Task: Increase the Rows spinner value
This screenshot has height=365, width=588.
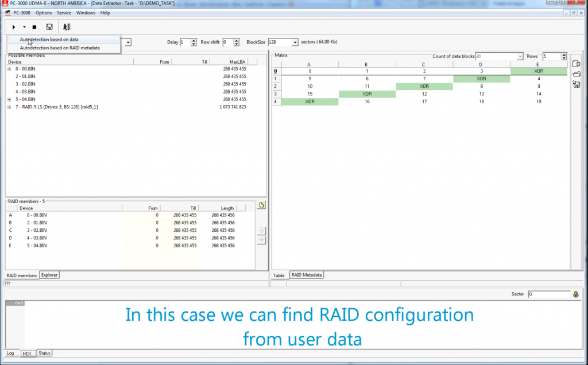Action: 564,55
